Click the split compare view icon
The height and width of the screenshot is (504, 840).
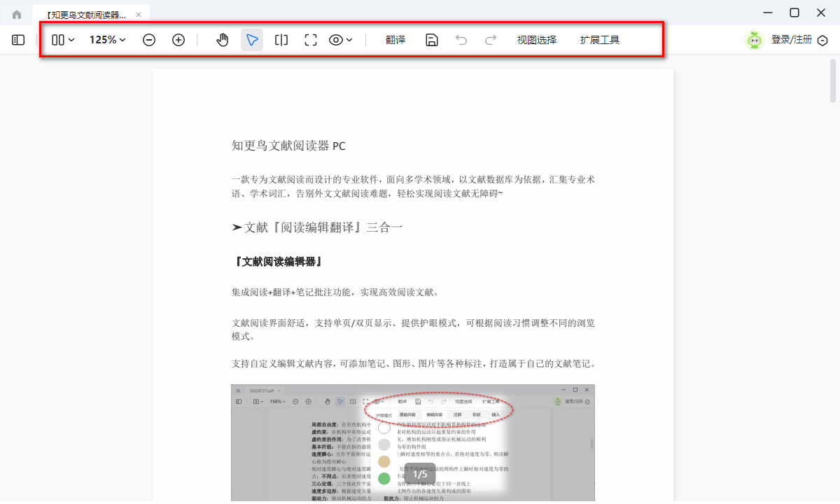(x=281, y=40)
